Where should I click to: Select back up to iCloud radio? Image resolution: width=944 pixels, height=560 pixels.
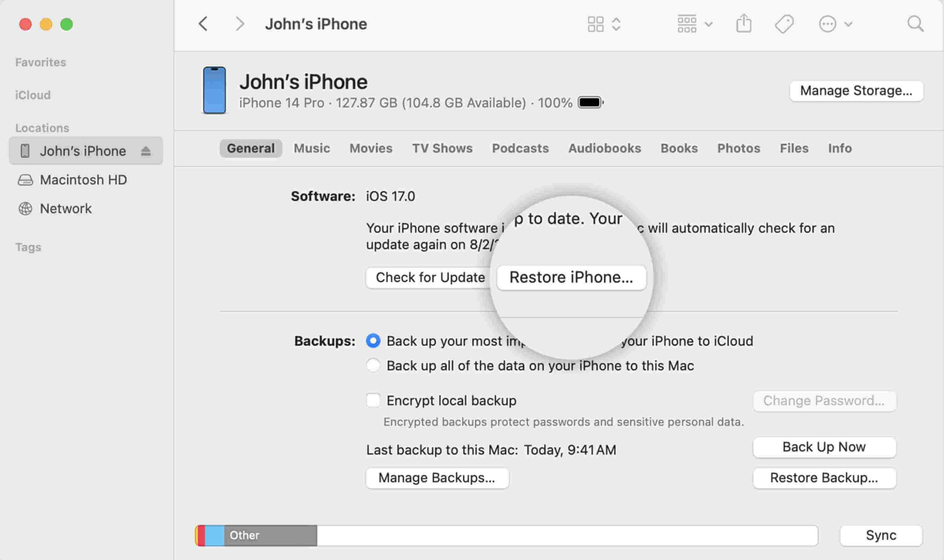[x=373, y=341]
